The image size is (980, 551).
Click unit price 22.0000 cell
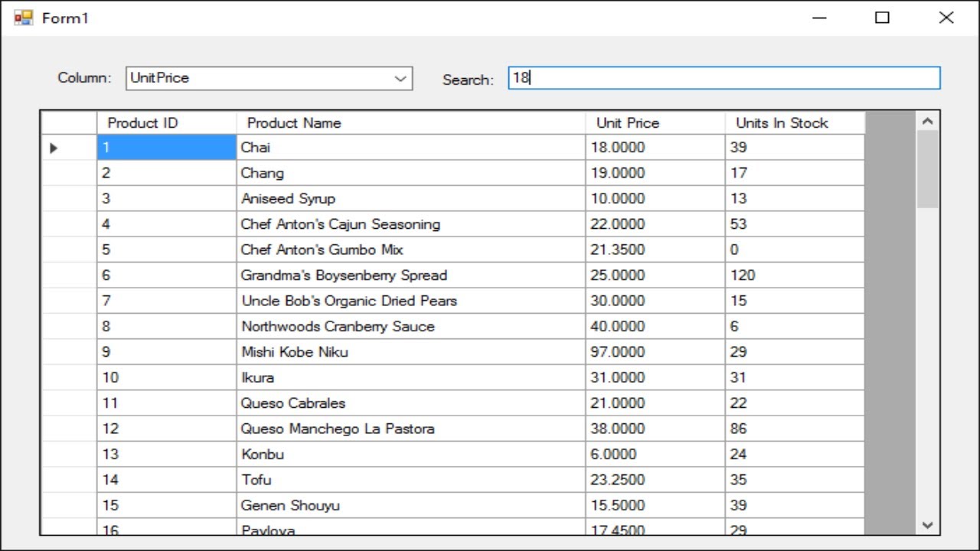655,224
